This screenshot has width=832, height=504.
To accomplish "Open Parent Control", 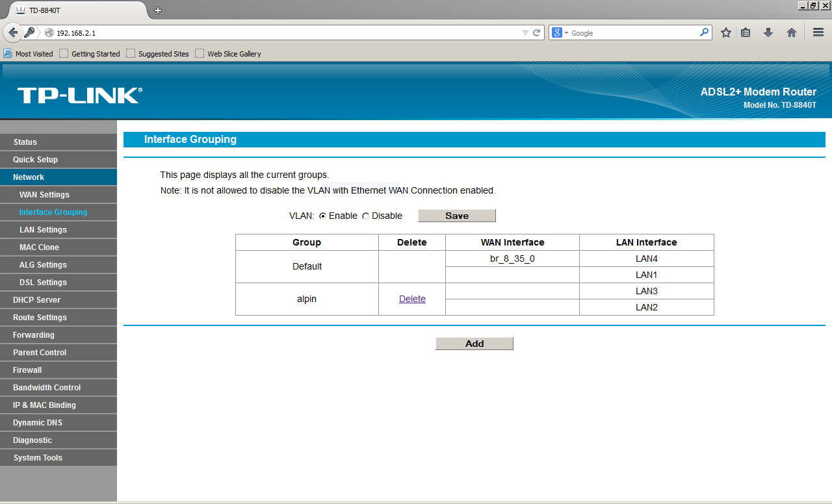I will pos(58,353).
